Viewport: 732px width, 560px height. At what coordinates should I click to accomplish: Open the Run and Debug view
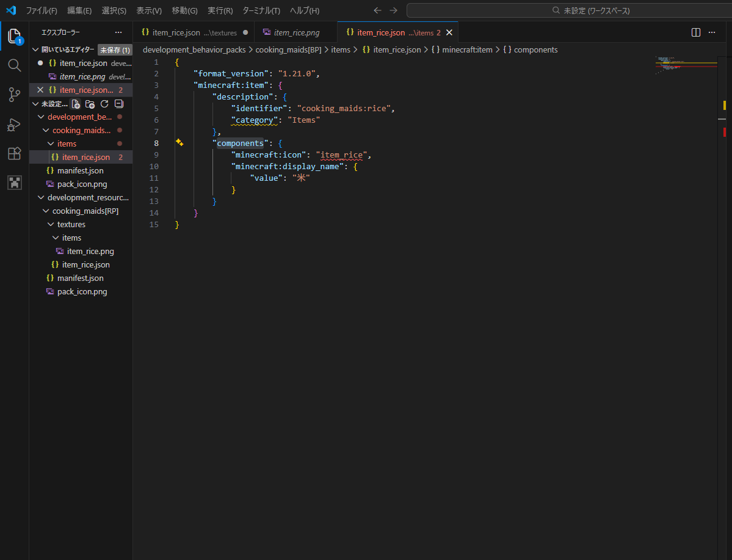coord(14,124)
